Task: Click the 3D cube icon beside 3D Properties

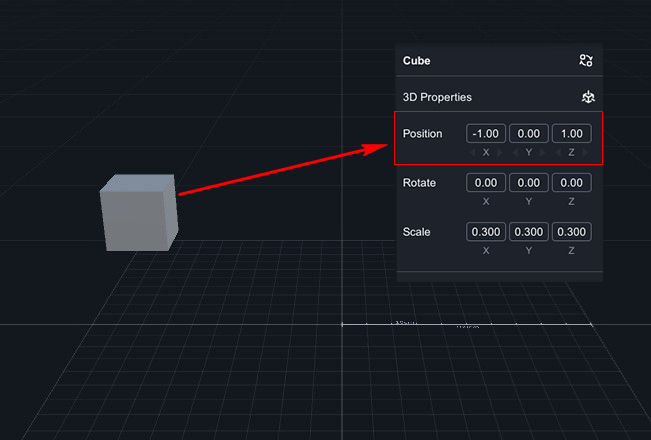Action: 588,97
